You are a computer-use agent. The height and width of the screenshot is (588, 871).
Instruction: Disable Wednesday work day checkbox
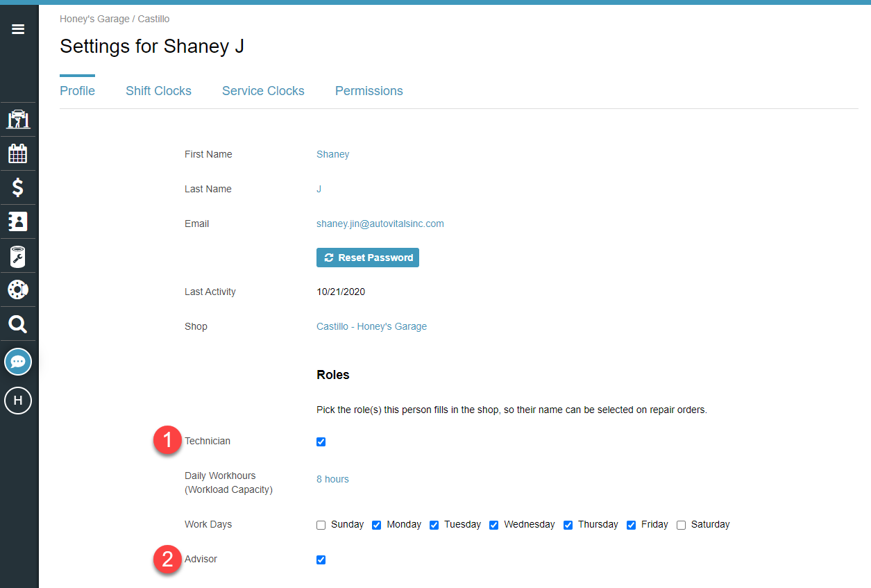point(493,525)
